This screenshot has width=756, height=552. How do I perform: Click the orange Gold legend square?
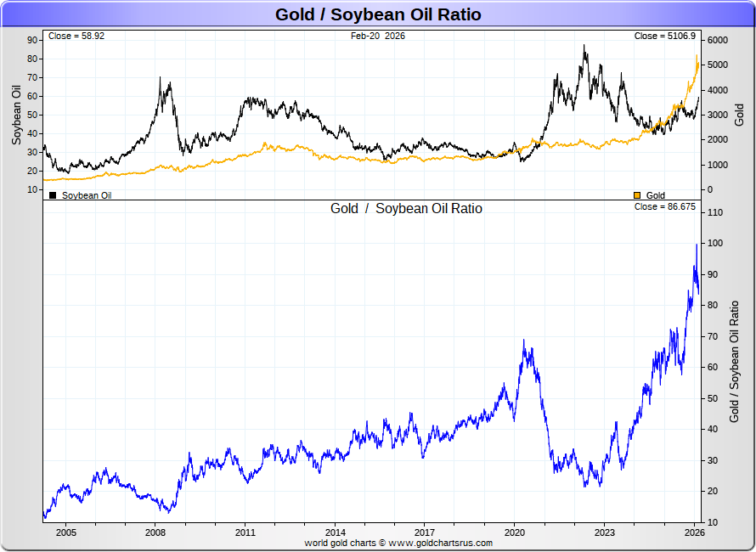(x=637, y=195)
